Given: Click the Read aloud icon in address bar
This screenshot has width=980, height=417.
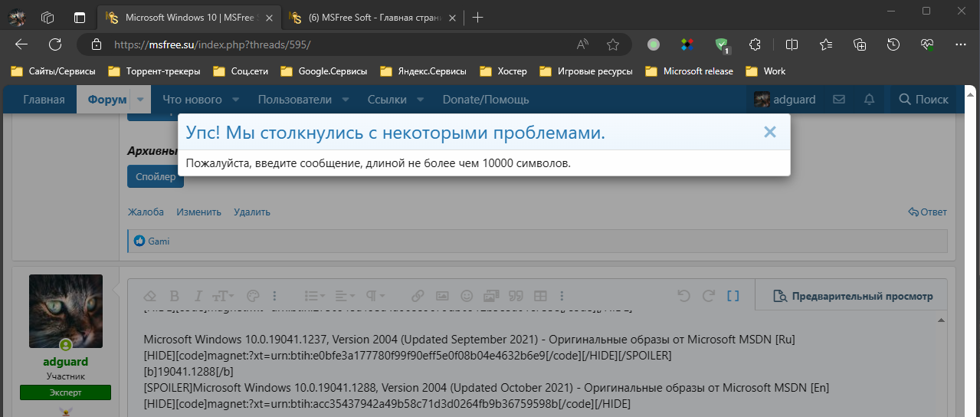Looking at the screenshot, I should [x=583, y=44].
